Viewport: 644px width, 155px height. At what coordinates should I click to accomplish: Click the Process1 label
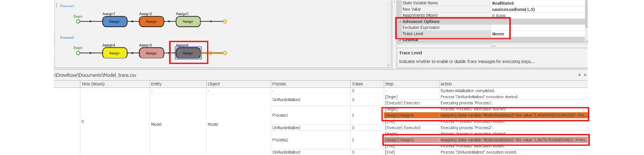[x=67, y=6]
